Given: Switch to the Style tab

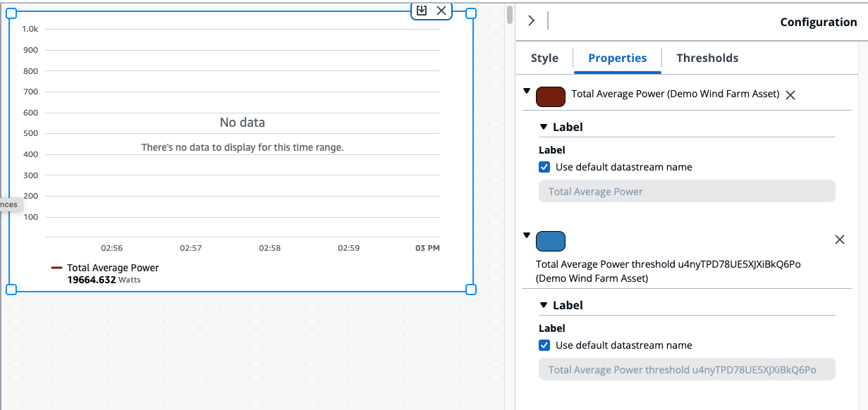Looking at the screenshot, I should click(544, 58).
